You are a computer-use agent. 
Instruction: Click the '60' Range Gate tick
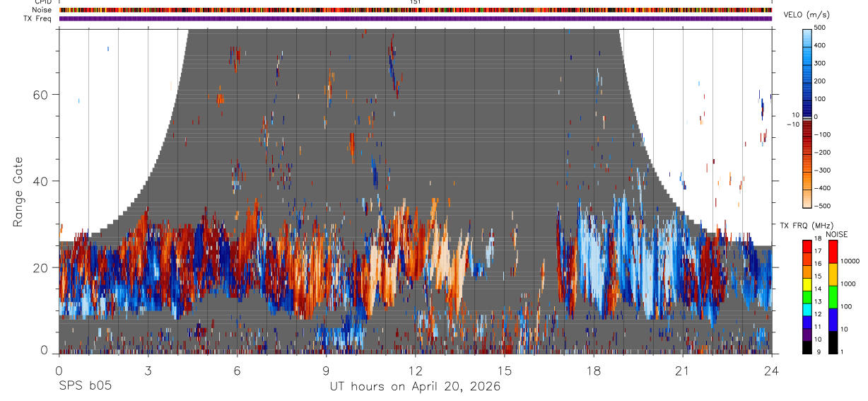pyautogui.click(x=39, y=94)
